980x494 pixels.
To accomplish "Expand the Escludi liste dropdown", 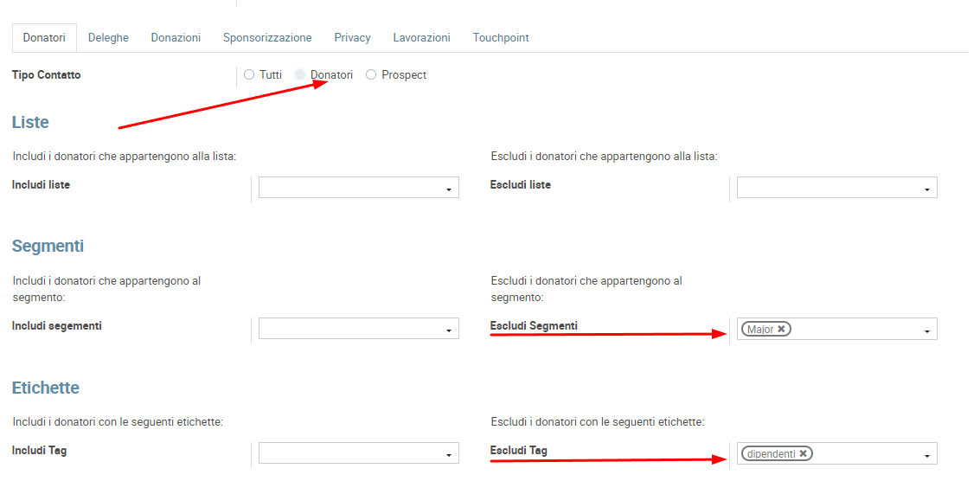I will pyautogui.click(x=927, y=189).
